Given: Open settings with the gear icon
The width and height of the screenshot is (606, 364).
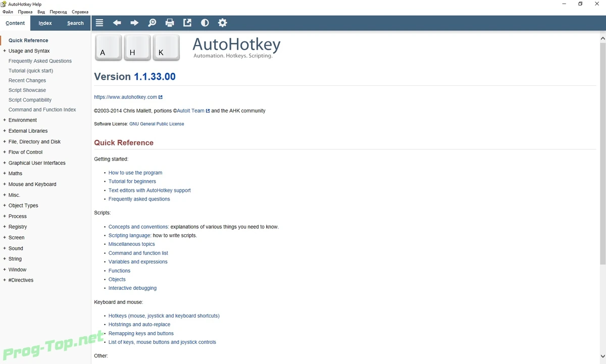Looking at the screenshot, I should (222, 23).
